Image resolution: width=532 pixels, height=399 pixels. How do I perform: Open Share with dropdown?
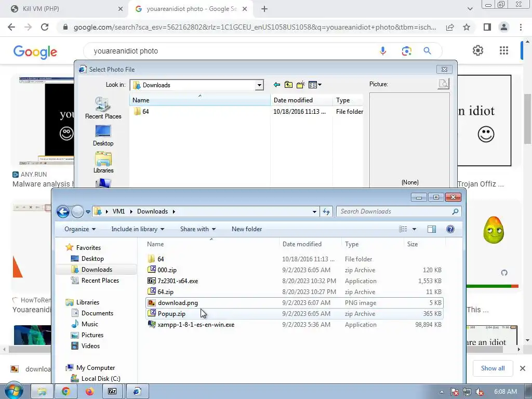pos(198,229)
